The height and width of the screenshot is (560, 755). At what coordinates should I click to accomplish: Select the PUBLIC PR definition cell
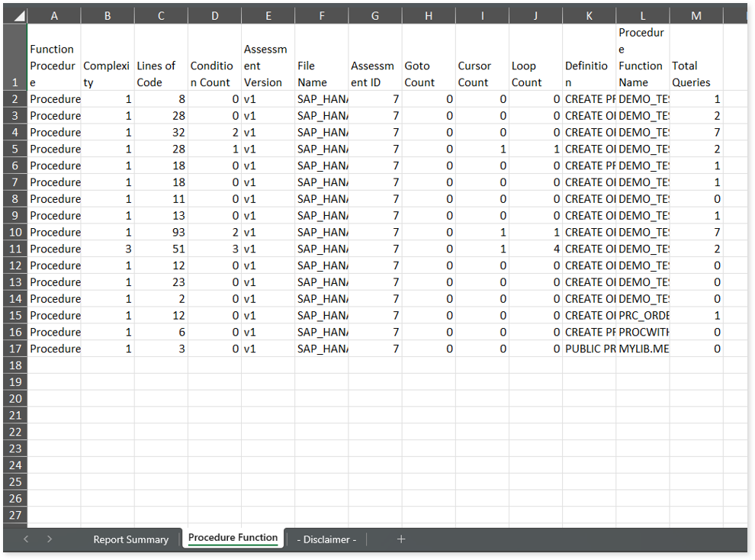[x=589, y=349]
